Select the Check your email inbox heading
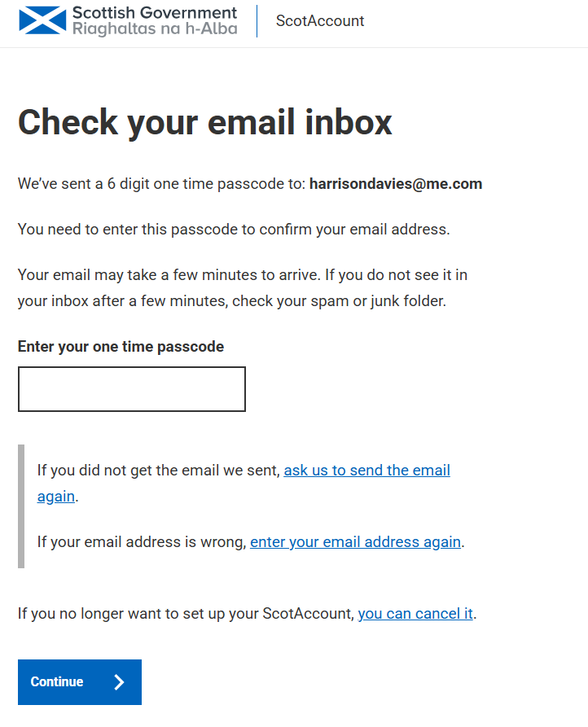588x727 pixels. pos(205,122)
